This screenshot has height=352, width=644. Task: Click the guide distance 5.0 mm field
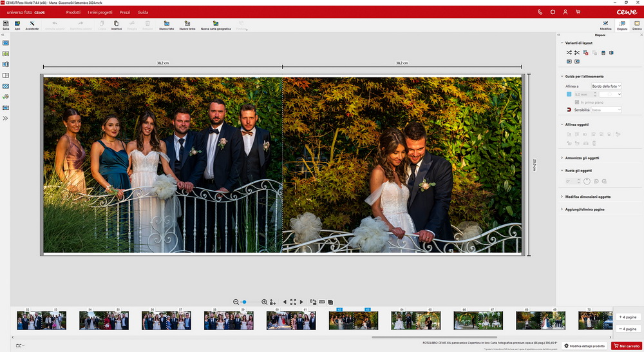585,94
